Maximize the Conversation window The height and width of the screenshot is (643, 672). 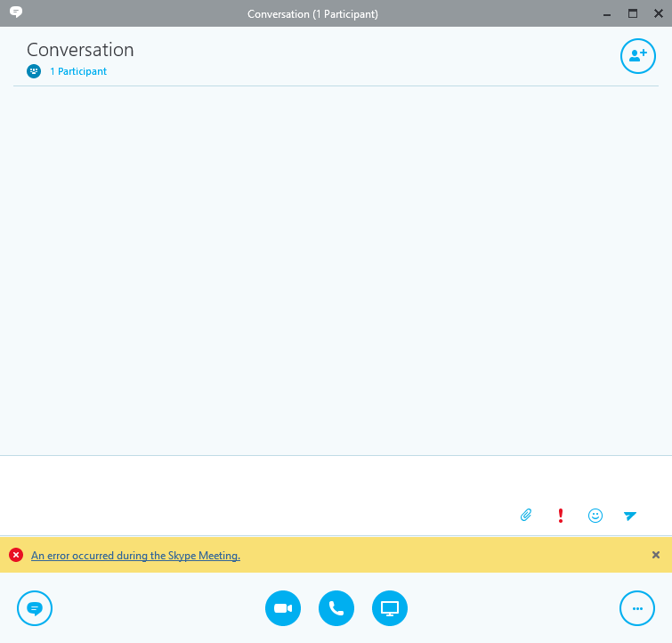[633, 13]
